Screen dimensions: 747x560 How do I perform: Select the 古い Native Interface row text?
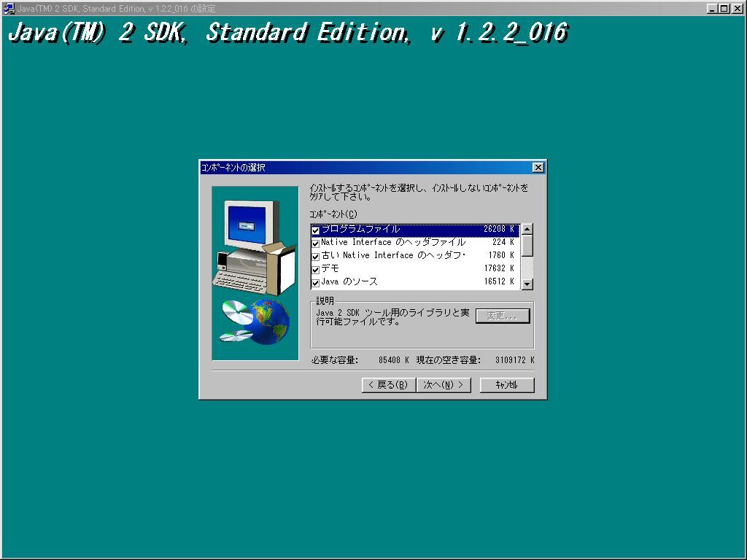point(393,256)
